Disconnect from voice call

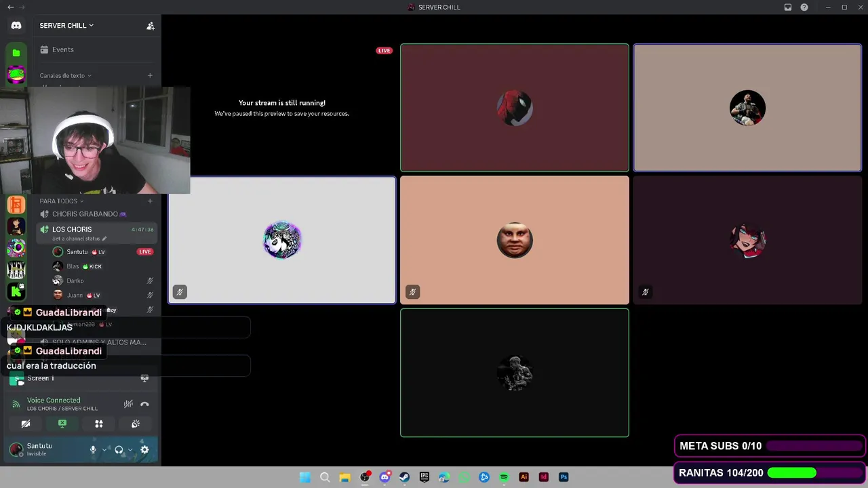point(144,404)
